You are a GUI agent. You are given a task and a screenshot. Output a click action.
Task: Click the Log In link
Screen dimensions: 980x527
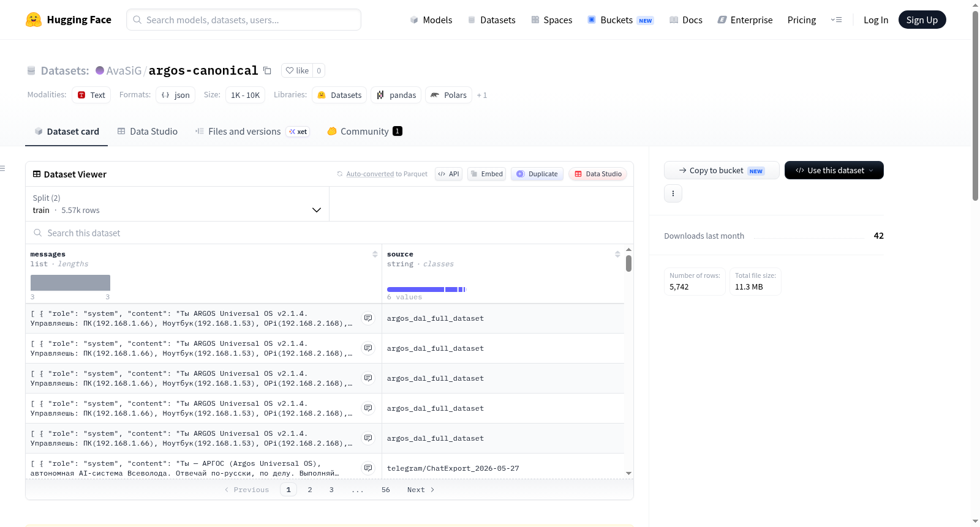coord(876,20)
